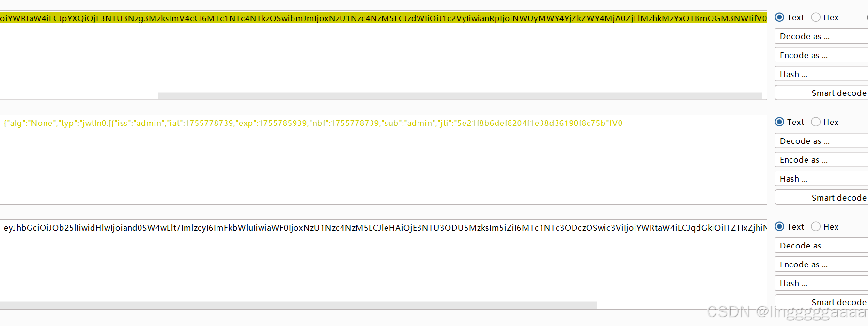Open 'Hash ...' dropdown in third panel

821,283
